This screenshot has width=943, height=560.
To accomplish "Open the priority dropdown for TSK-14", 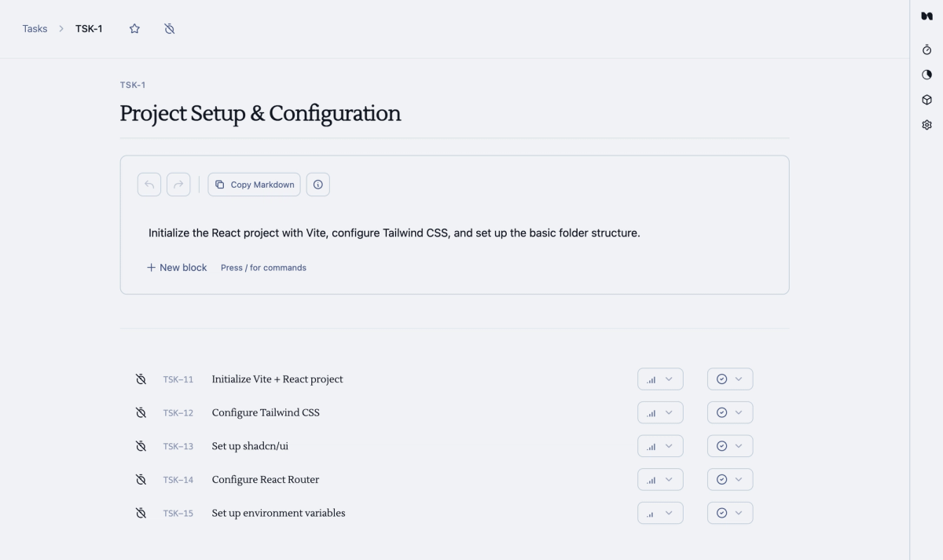I will (660, 479).
